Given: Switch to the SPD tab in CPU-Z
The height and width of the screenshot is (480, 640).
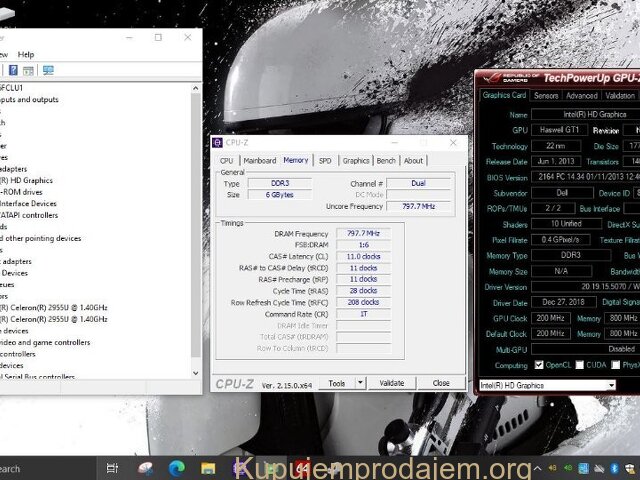Looking at the screenshot, I should click(x=325, y=160).
